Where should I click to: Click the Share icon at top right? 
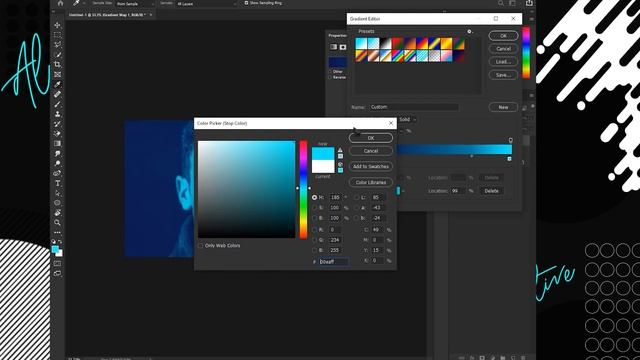point(529,3)
